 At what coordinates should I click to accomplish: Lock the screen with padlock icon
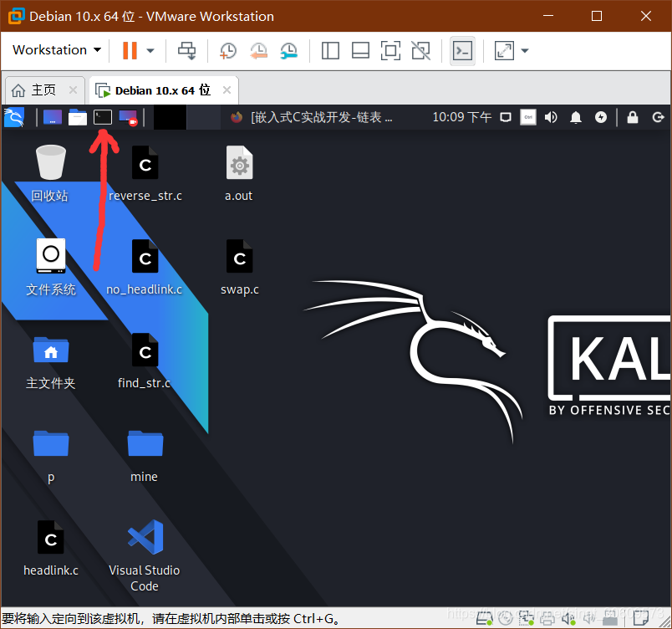pos(633,117)
